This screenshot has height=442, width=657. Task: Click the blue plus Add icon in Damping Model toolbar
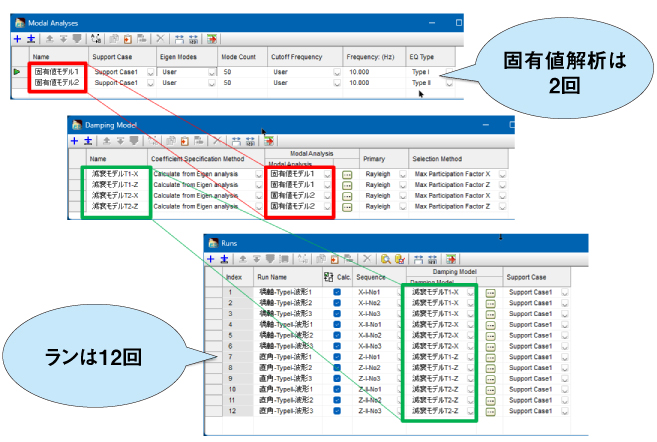pos(75,141)
